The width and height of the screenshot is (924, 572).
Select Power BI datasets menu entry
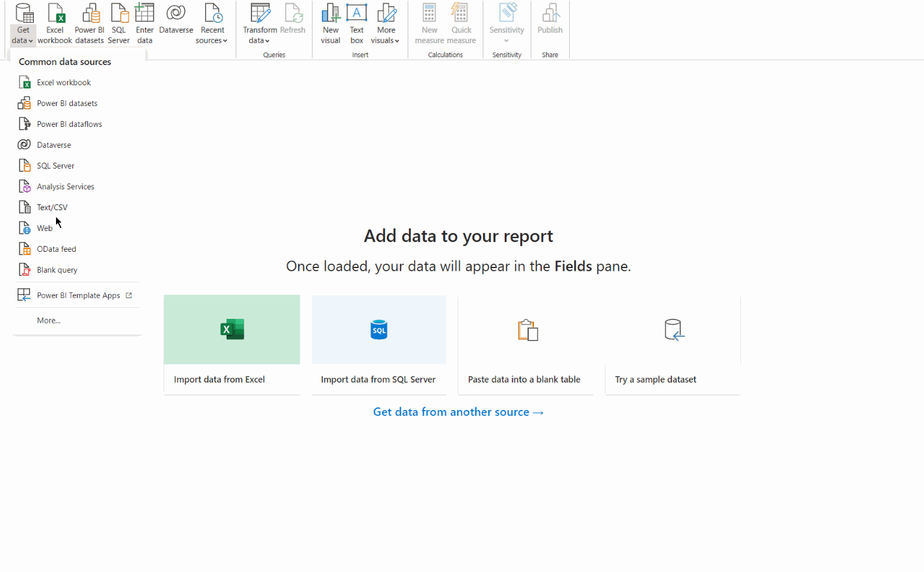(77, 103)
